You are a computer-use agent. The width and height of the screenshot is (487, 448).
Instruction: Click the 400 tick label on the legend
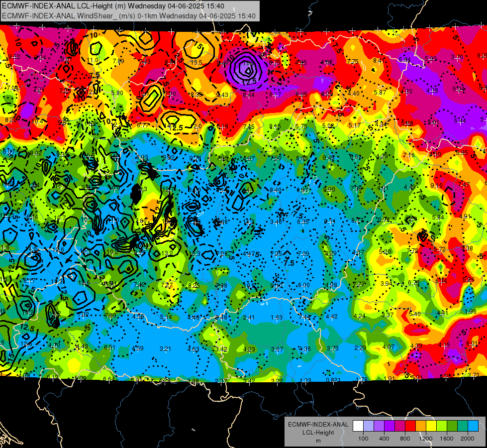[x=384, y=439]
